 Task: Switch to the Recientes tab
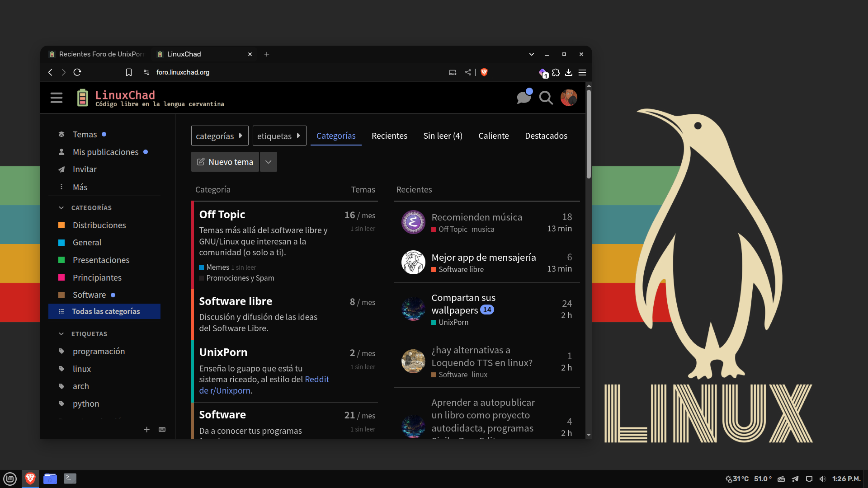(389, 136)
